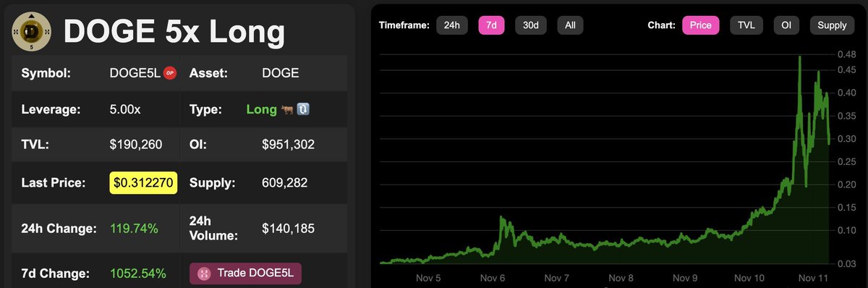Screen dimensions: 868x288
Task: Click the highlighted $0.312270 last price
Action: [x=143, y=183]
